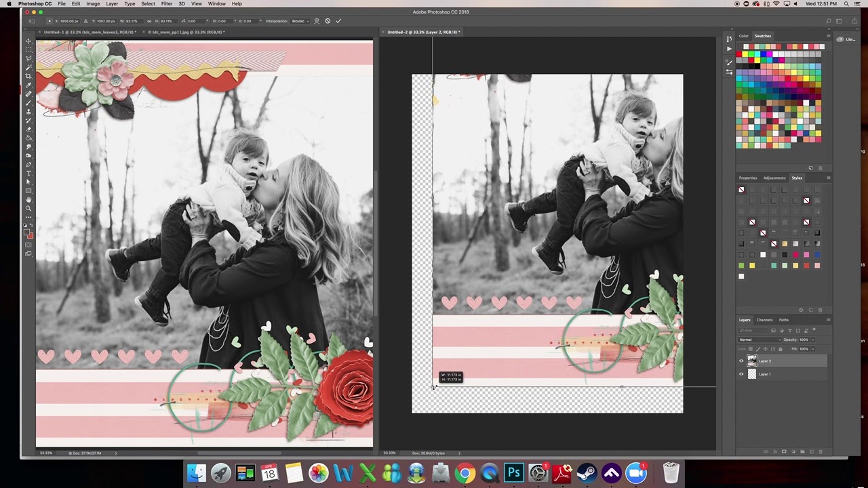Create new fill or adjustment layer
868x488 pixels.
click(x=793, y=451)
